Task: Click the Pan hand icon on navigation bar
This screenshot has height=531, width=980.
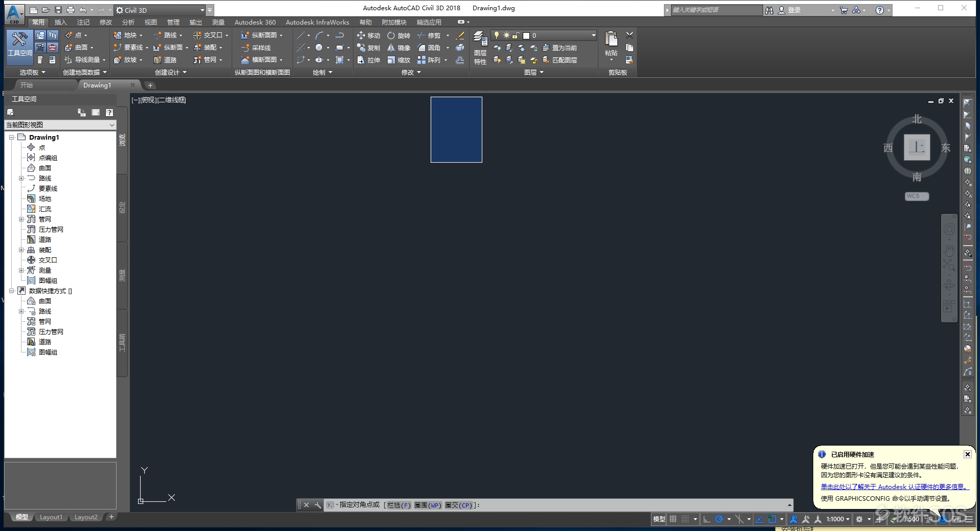Action: [x=949, y=250]
